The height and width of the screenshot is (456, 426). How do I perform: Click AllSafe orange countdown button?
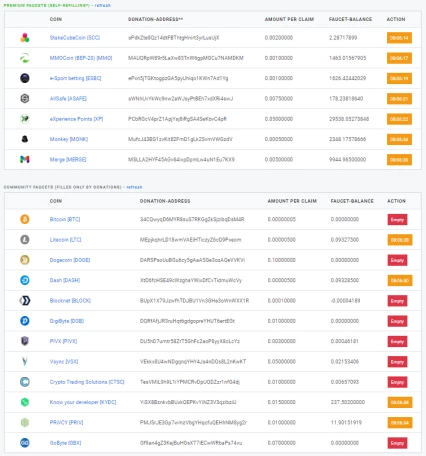(399, 99)
